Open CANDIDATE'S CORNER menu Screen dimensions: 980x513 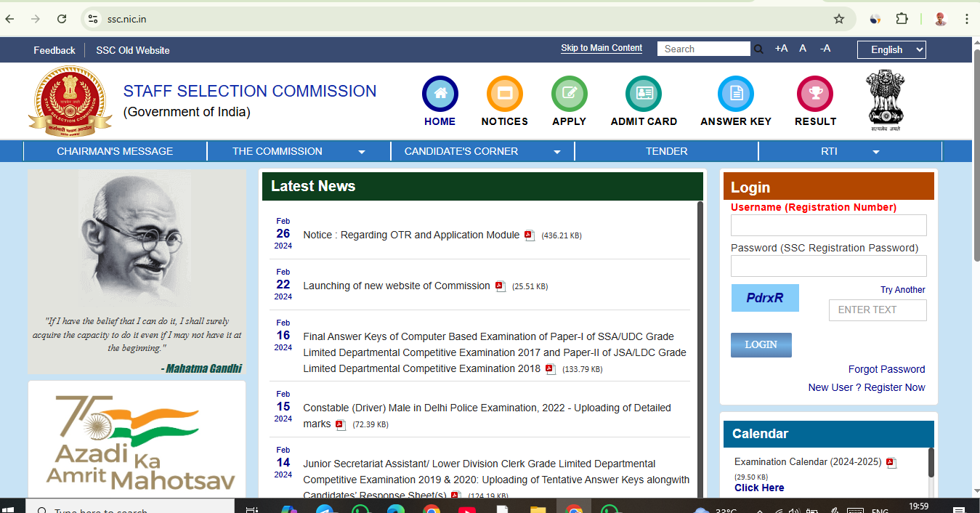click(461, 151)
